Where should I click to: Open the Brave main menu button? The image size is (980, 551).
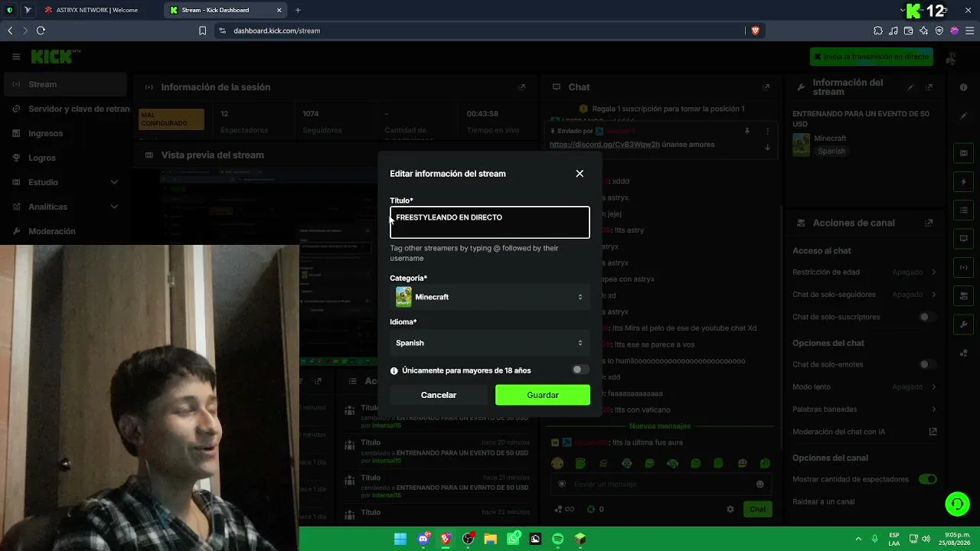pos(969,31)
